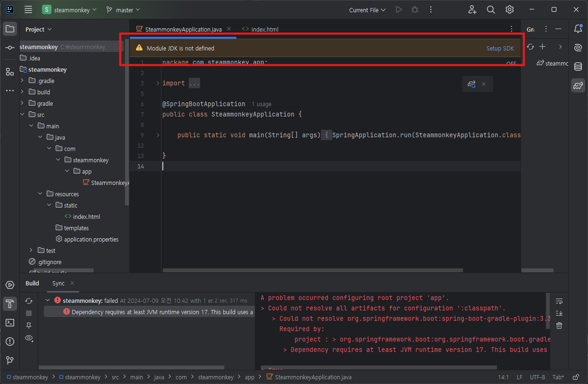Click the editor horizontal scrollbar
The height and width of the screenshot is (384, 588).
pyautogui.click(x=312, y=270)
